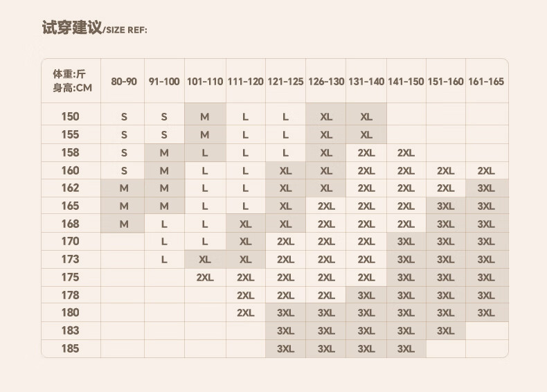Click the 121-125 weight column header
Image resolution: width=547 pixels, height=392 pixels.
pos(285,82)
